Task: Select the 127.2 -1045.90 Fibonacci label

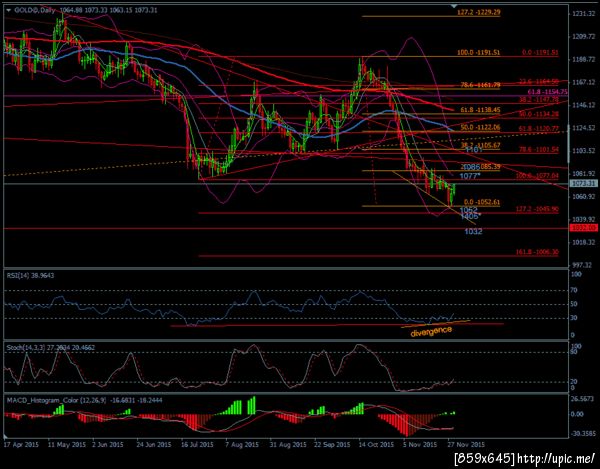Action: [537, 209]
